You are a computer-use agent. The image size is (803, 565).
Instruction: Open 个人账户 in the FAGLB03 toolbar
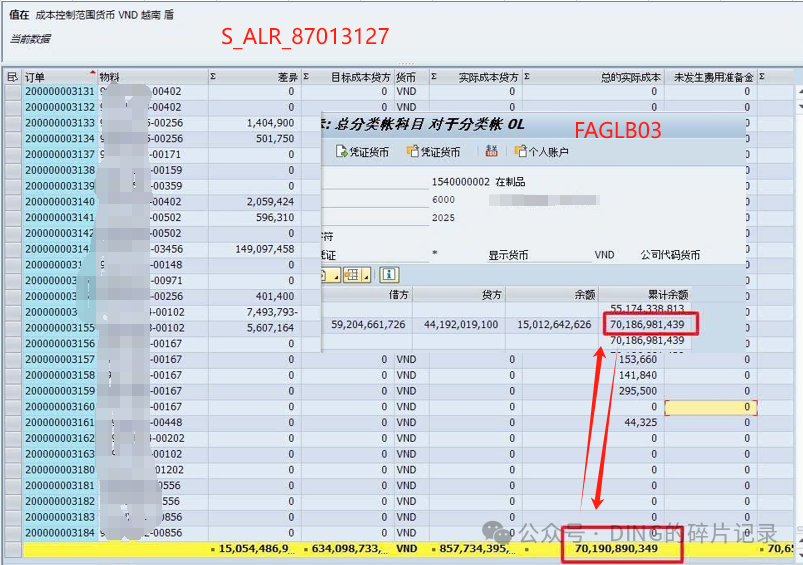click(542, 152)
